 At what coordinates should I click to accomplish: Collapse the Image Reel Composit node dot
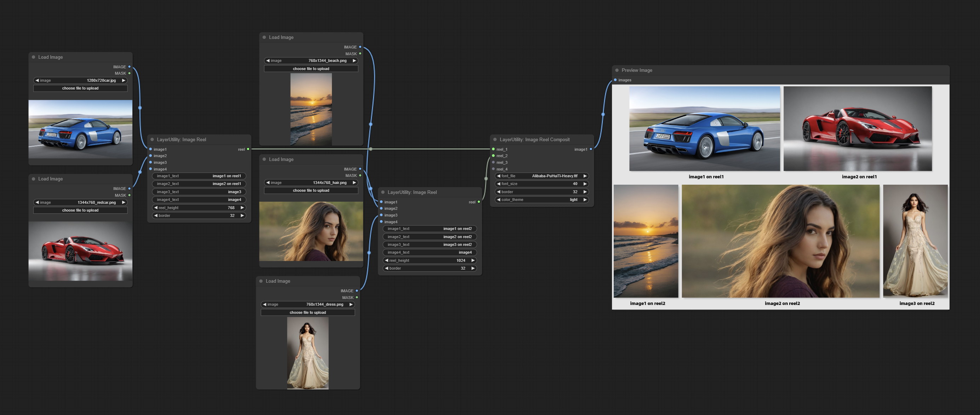[x=494, y=140]
